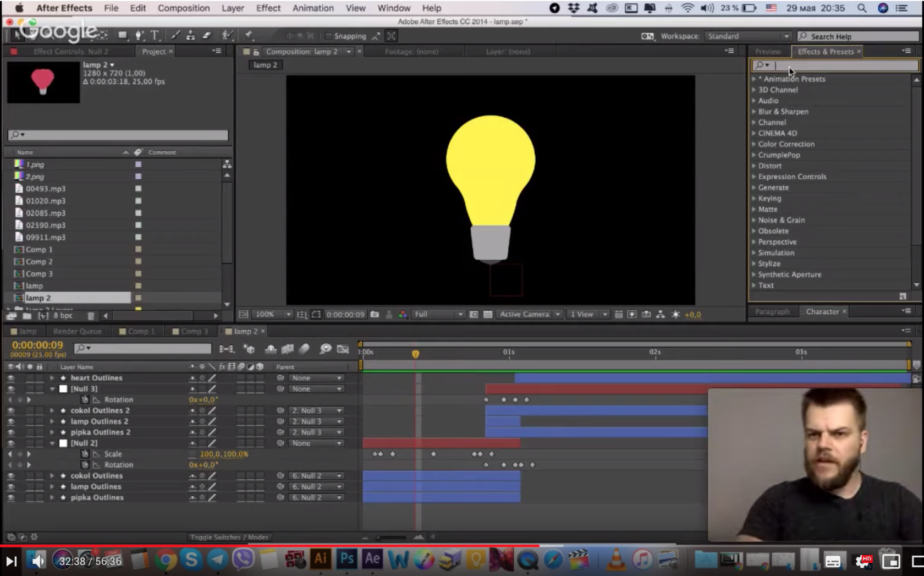
Task: Open the Workspace Standard dropdown
Action: click(747, 36)
